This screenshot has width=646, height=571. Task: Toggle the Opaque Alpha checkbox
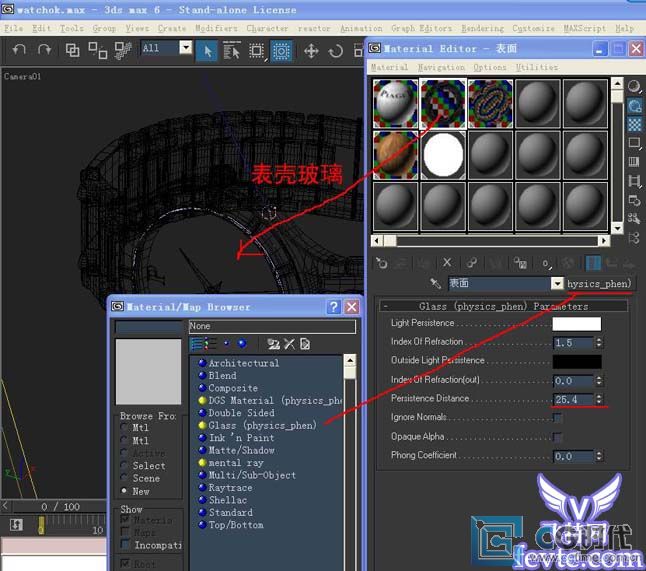[557, 437]
